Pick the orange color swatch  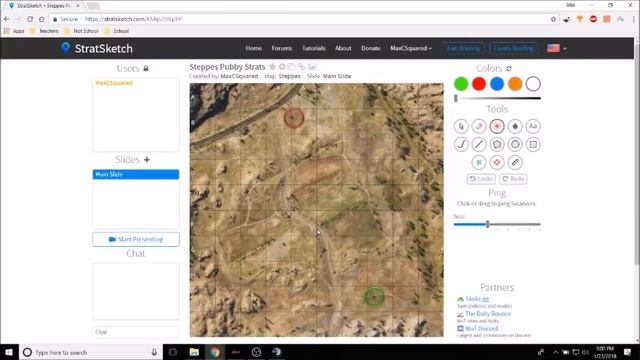[x=515, y=84]
